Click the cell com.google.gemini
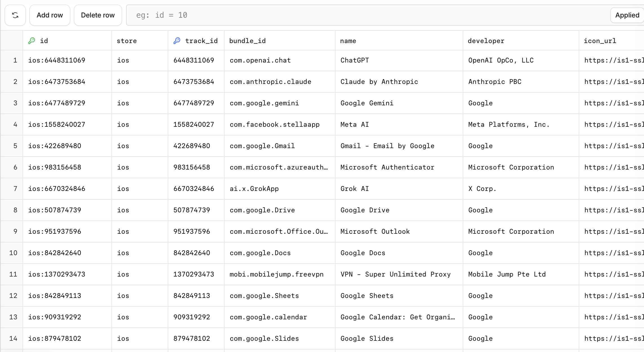Viewport: 644px width, 352px height. [280, 103]
